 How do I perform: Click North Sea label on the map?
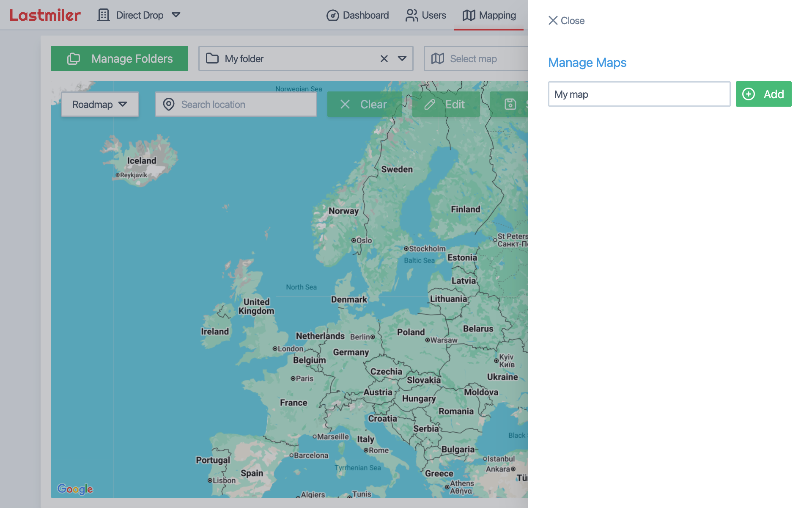point(301,287)
